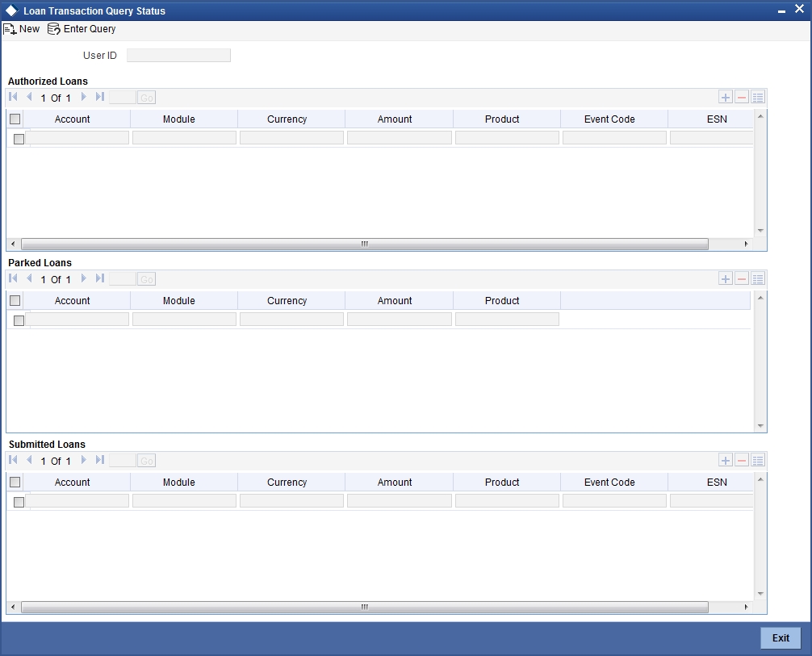Viewport: 812px width, 656px height.
Task: Check select-all box in Parked Loans header
Action: point(15,300)
